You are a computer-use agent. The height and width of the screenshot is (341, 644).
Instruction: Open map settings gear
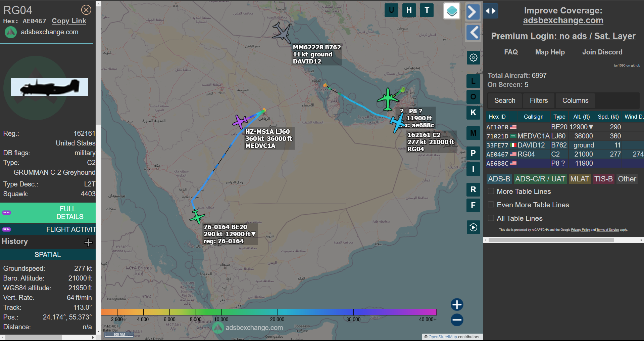474,58
